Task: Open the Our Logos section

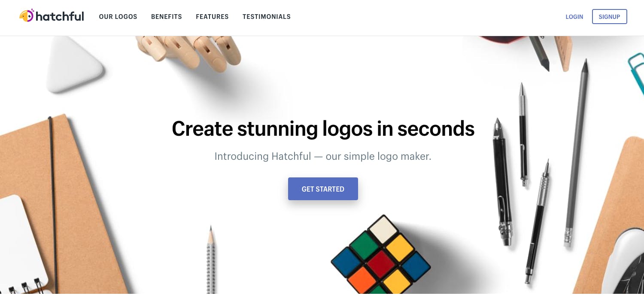Action: tap(118, 17)
